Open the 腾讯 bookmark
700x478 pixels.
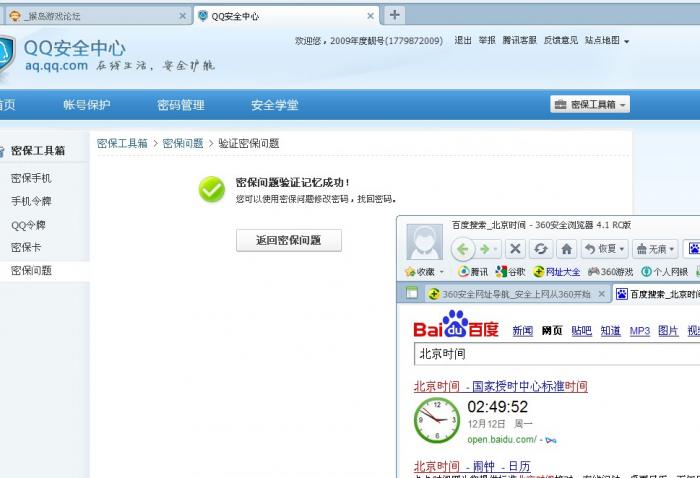tap(473, 271)
